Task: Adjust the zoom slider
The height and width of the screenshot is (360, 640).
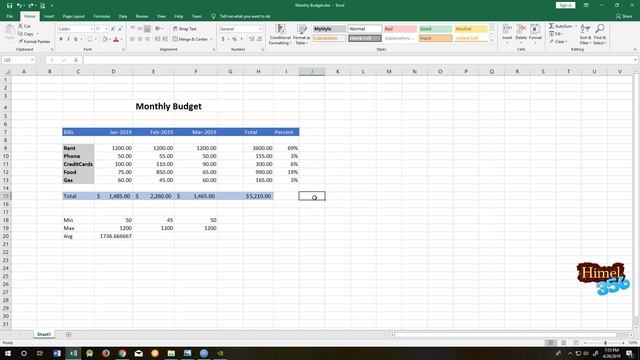Action: [x=605, y=343]
